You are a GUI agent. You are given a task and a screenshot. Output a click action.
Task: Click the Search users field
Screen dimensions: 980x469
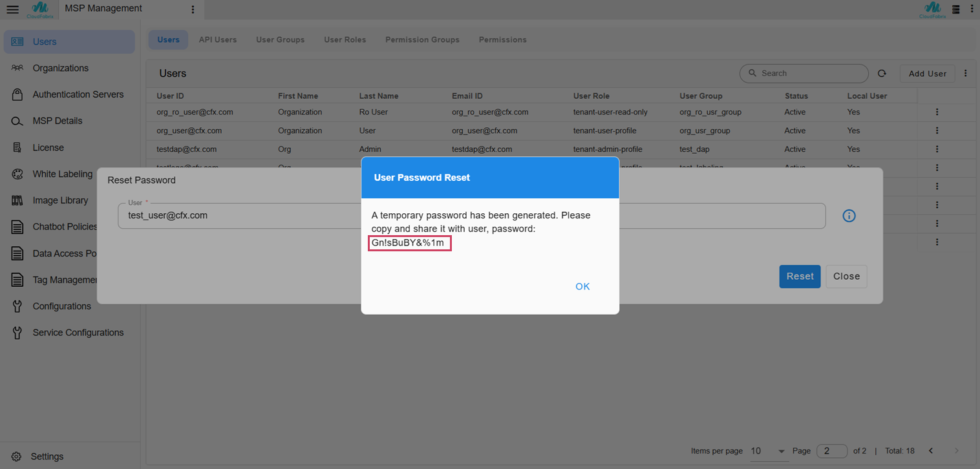tap(804, 74)
